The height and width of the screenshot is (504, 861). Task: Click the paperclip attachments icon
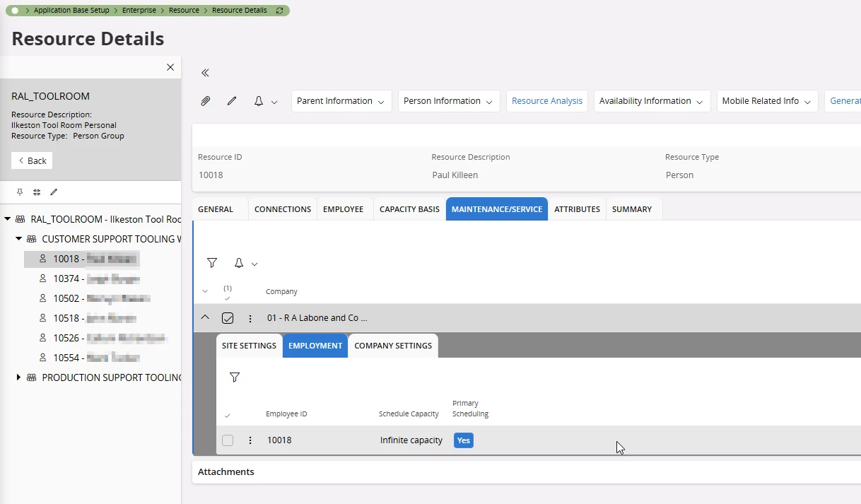pyautogui.click(x=206, y=101)
